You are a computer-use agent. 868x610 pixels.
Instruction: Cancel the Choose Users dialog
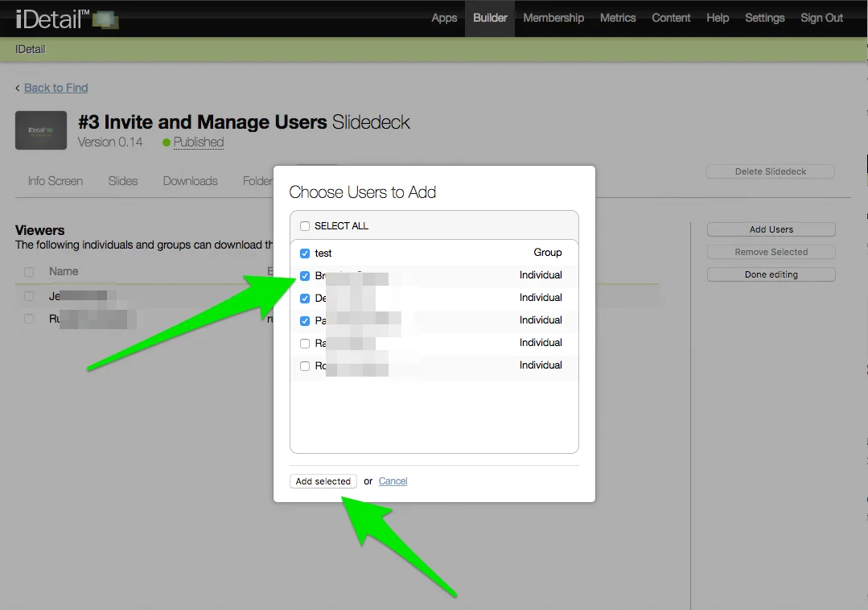393,481
